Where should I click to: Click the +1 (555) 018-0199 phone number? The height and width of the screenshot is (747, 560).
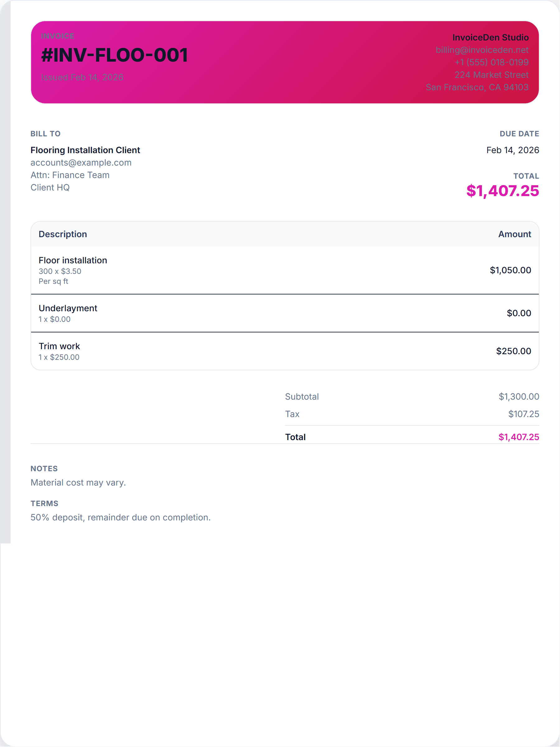point(491,63)
